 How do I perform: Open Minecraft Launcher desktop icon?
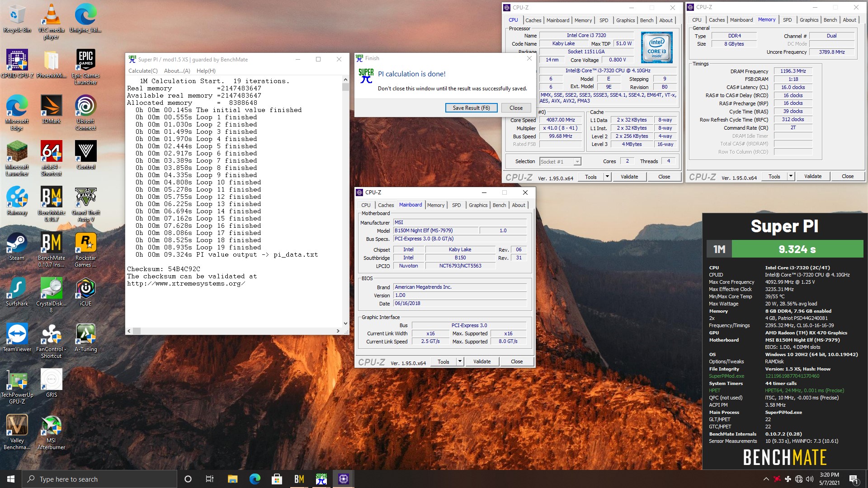click(x=17, y=158)
